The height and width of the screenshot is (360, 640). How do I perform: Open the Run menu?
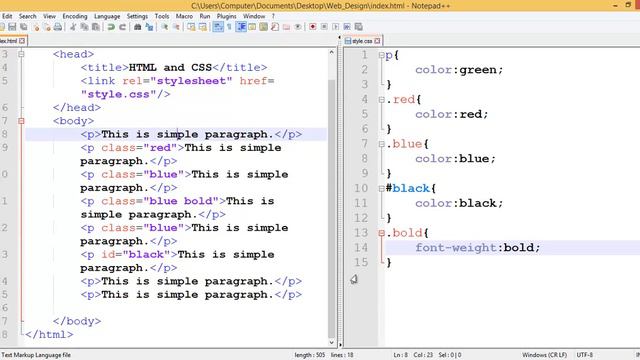pyautogui.click(x=204, y=16)
